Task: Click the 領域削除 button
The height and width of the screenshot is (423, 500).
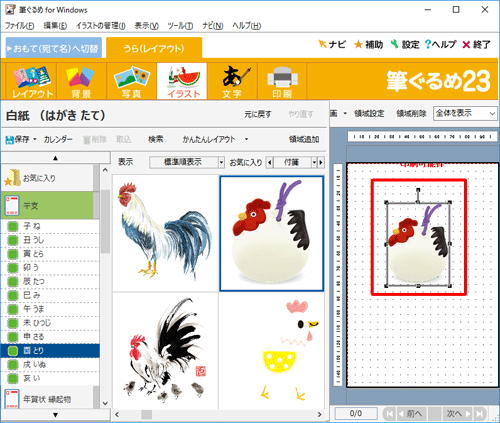Action: click(x=411, y=114)
